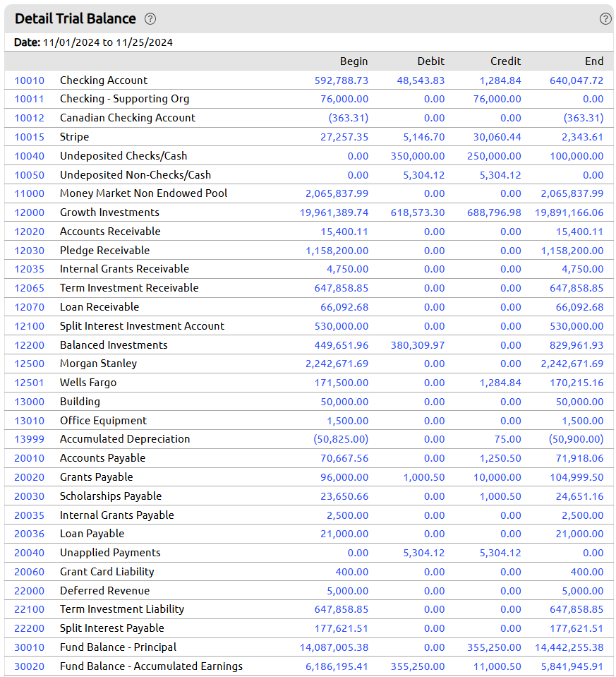Click Accumulated Depreciation credit 75.00
Screen dimensions: 616x677
coord(507,440)
